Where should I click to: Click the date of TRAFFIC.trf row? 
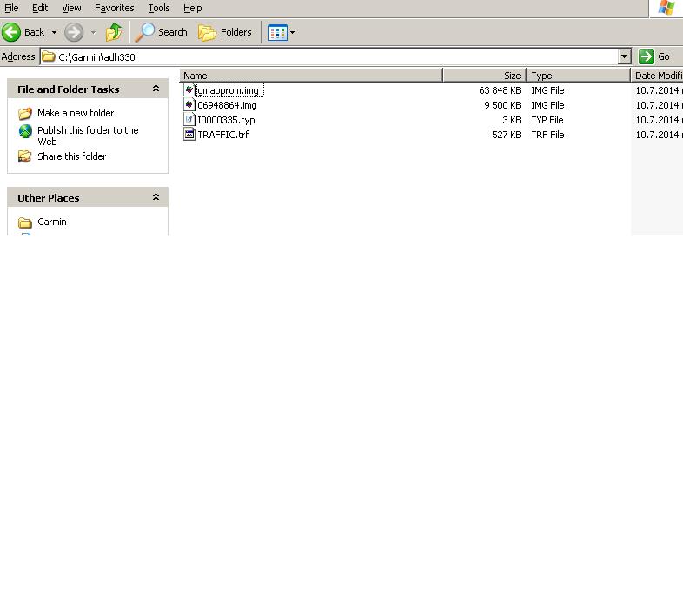pos(659,135)
